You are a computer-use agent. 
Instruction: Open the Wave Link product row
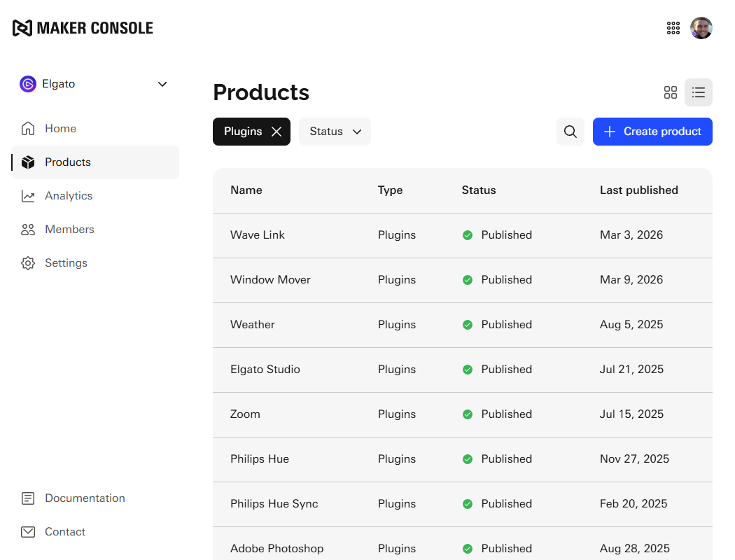(x=258, y=235)
